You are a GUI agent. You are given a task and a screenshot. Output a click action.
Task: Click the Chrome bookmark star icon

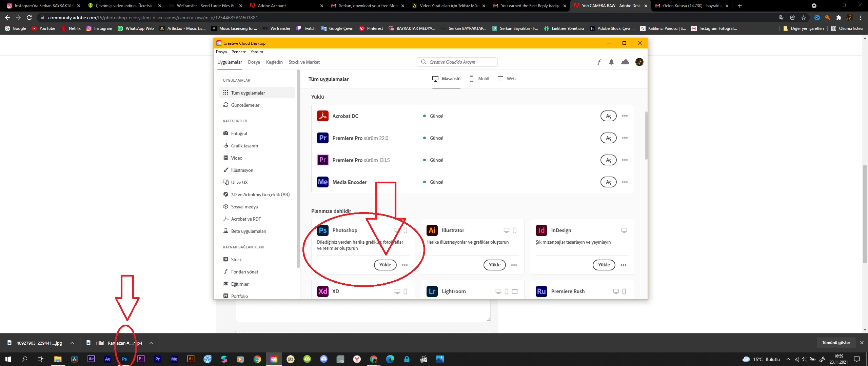click(x=803, y=18)
